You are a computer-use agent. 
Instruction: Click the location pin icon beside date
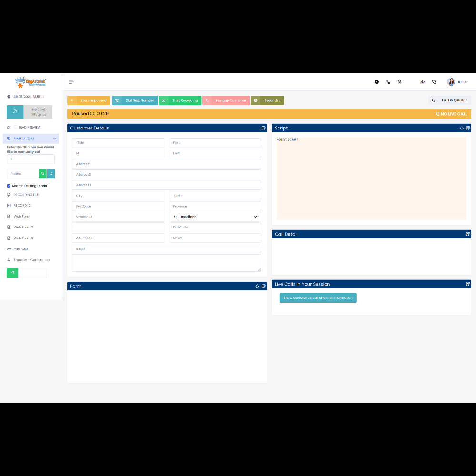(9, 97)
